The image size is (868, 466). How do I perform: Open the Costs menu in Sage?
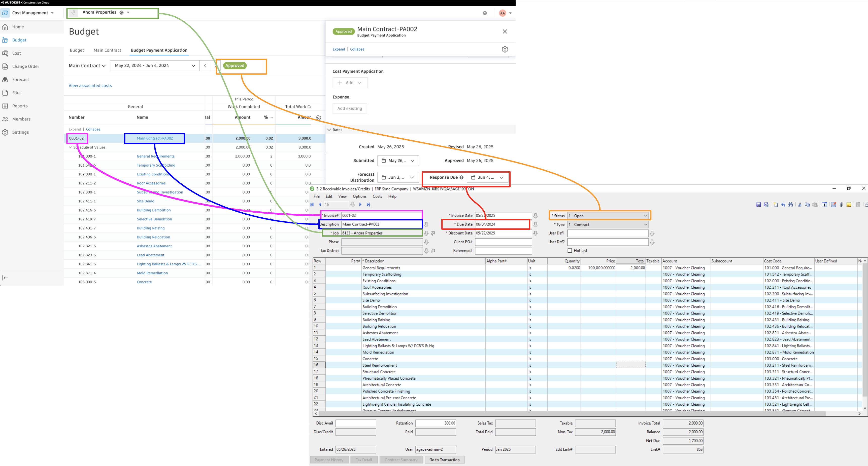(377, 196)
